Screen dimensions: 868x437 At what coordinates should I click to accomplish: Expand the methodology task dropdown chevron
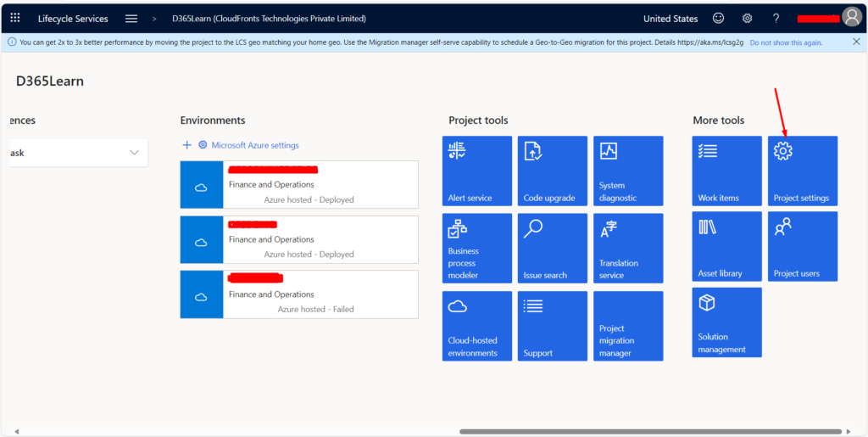pyautogui.click(x=135, y=153)
